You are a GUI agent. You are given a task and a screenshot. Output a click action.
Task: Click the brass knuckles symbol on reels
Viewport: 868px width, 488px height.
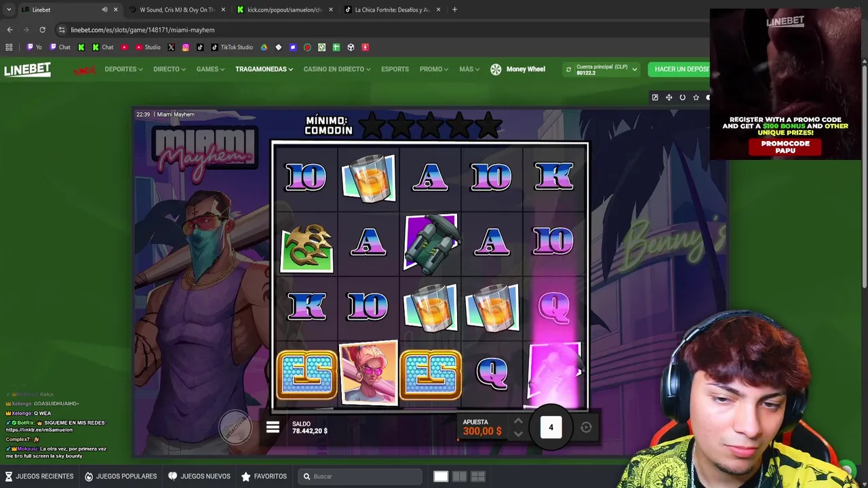click(307, 247)
